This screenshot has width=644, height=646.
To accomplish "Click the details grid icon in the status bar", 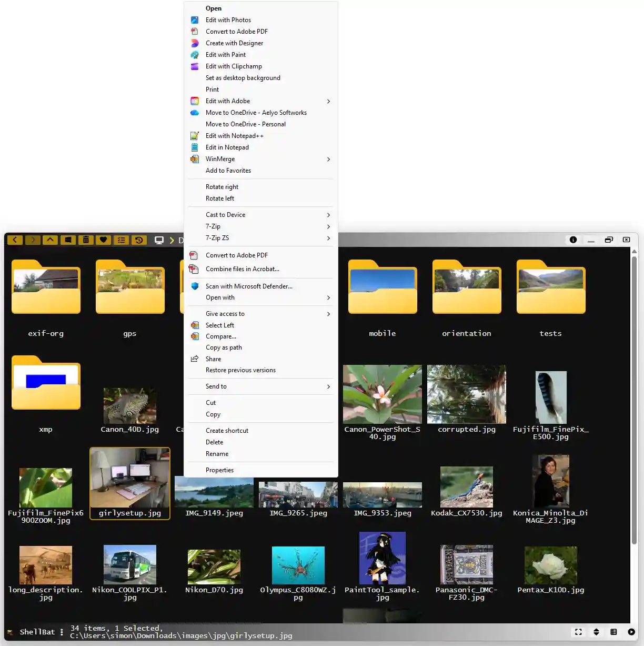I will click(613, 632).
